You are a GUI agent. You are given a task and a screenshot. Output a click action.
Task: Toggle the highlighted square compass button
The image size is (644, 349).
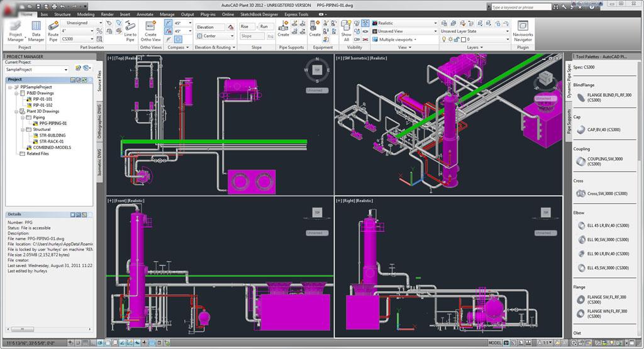pos(178,40)
